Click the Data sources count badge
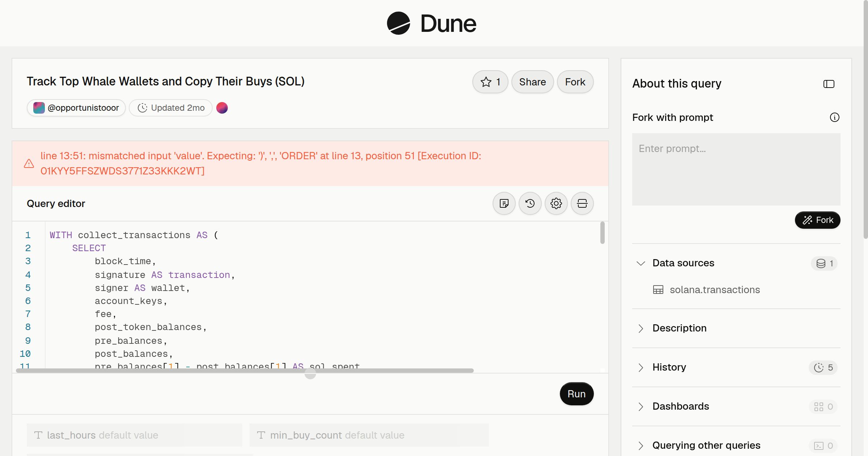This screenshot has height=456, width=868. point(824,263)
